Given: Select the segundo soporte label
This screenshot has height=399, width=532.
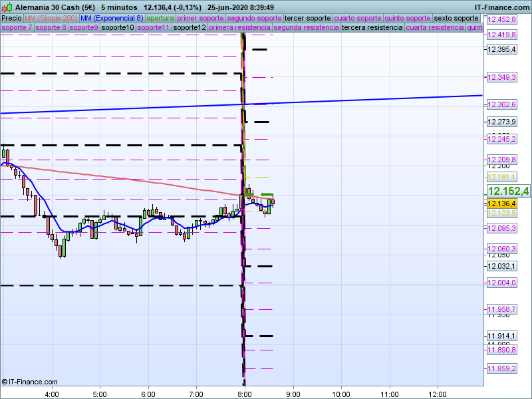Looking at the screenshot, I should pyautogui.click(x=254, y=19).
